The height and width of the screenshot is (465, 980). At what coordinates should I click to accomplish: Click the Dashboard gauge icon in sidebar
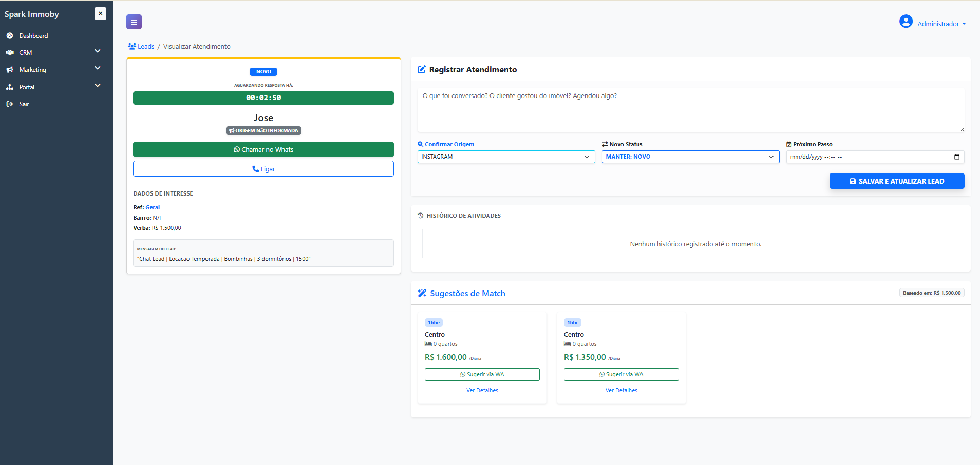(10, 36)
